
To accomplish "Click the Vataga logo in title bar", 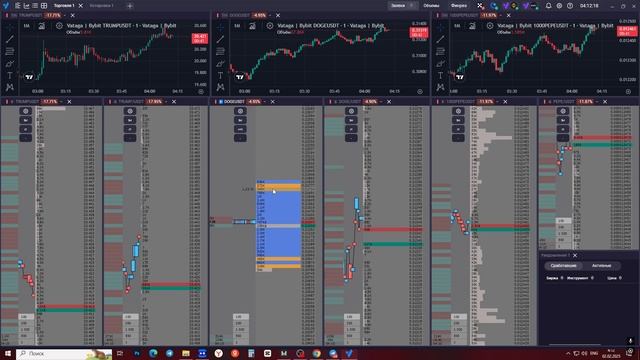I will pos(6,6).
